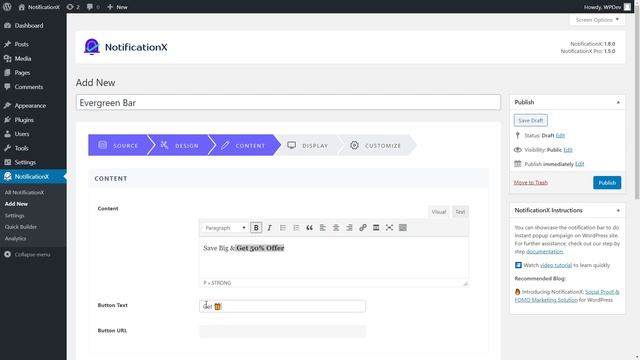Open Quick Builder submenu
Screen dimensions: 640x360
coord(21,227)
